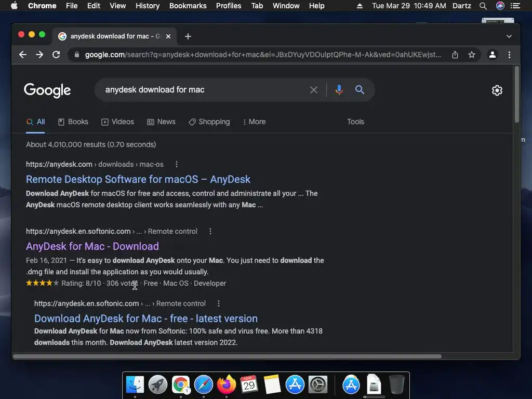Go to the Google logo homepage

click(x=47, y=90)
